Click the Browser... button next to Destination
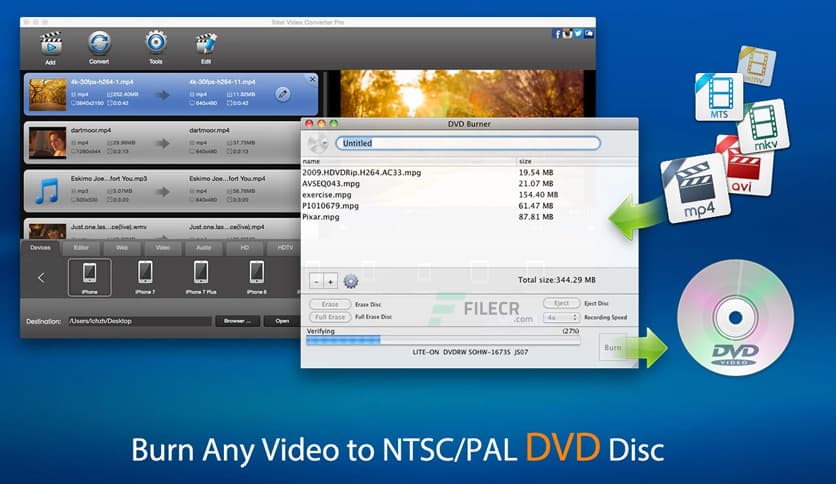 pos(237,321)
